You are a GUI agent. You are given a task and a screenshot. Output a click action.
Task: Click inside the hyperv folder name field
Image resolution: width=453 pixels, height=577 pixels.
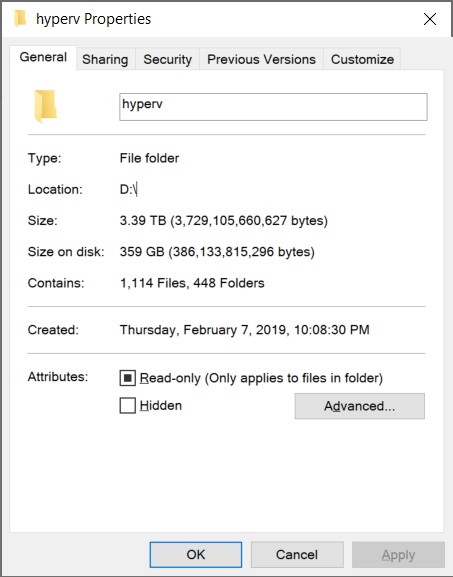click(x=273, y=107)
